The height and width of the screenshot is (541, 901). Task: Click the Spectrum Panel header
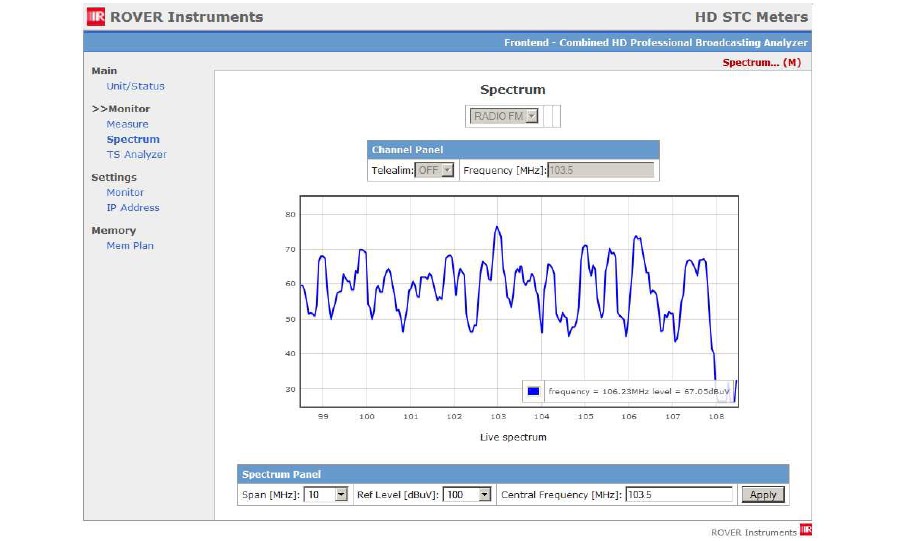coord(513,474)
